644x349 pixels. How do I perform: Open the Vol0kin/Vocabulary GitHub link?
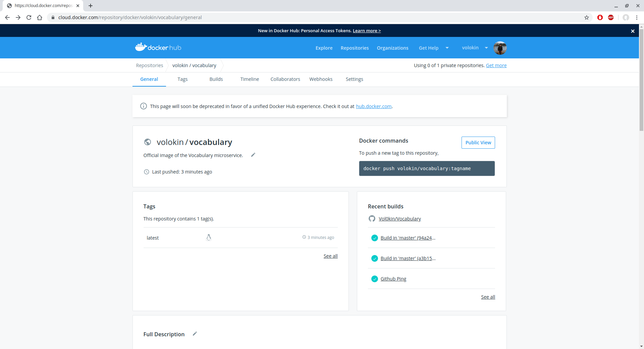[x=399, y=219]
